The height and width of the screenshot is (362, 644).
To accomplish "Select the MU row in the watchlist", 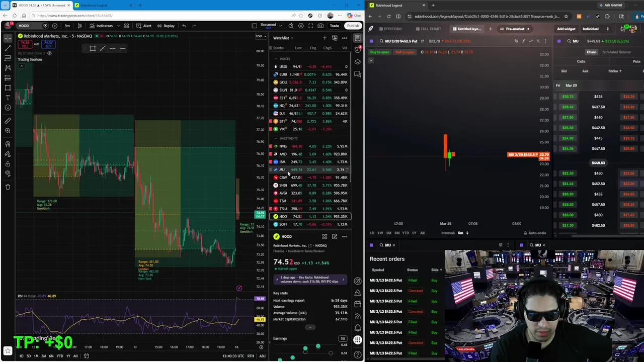I will (310, 169).
